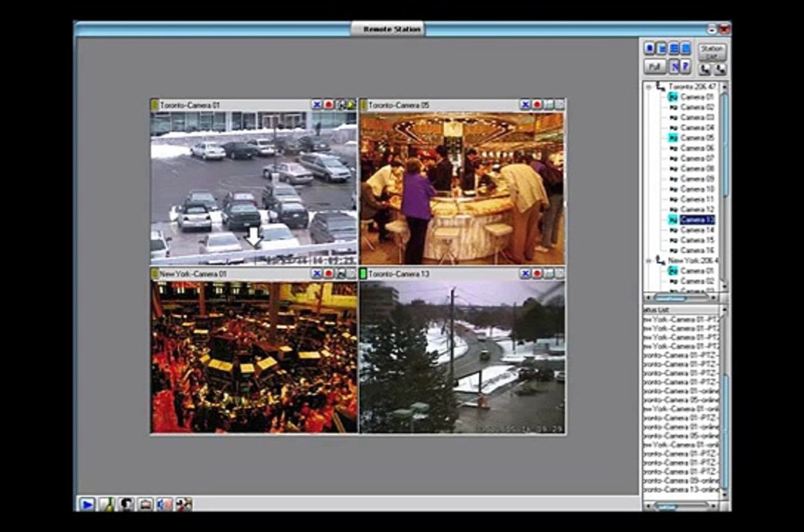The height and width of the screenshot is (532, 804).
Task: Click the blue play button in bottom toolbar
Action: coord(87,505)
